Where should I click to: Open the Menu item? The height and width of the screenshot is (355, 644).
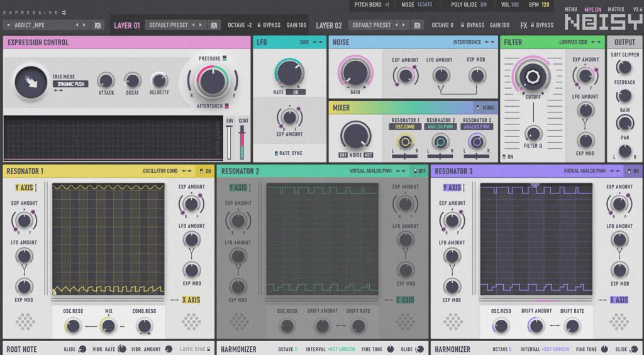(570, 9)
